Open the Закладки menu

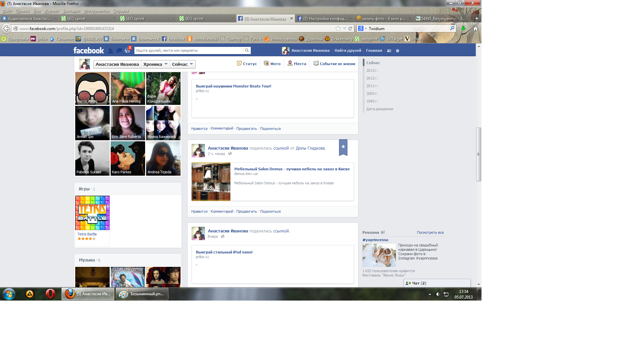71,11
